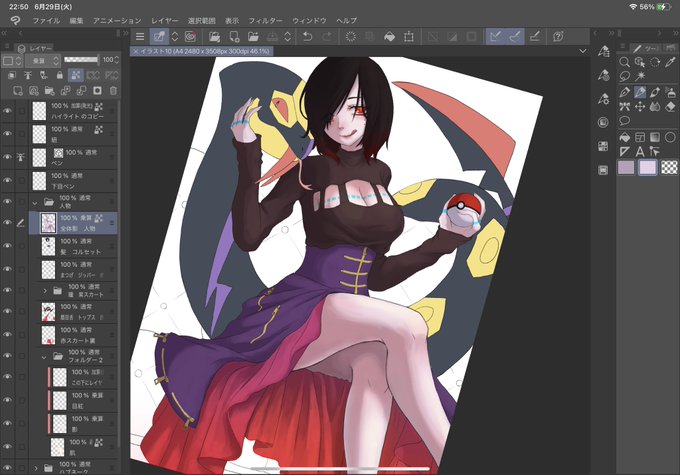Open the canvas tab list chevron

coord(583,51)
